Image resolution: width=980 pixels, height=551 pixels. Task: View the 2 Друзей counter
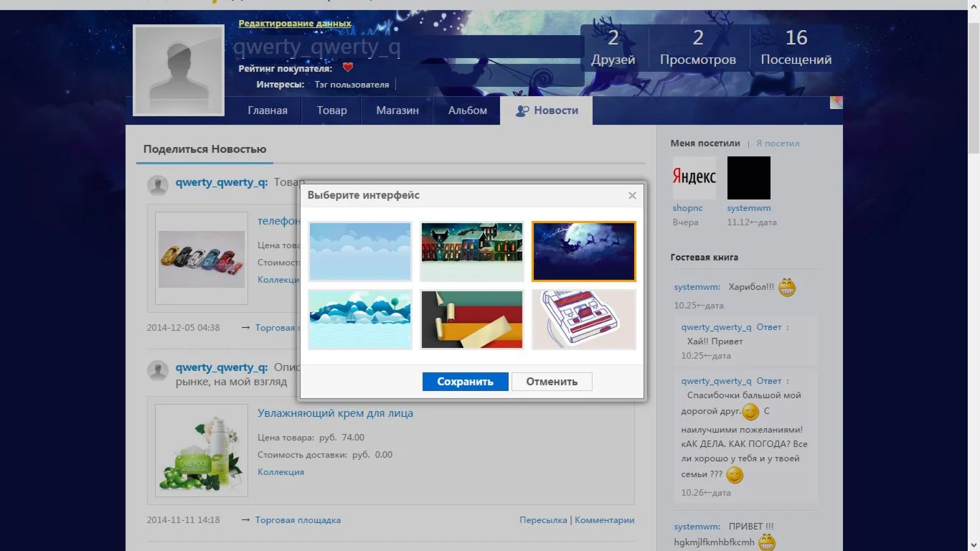click(613, 48)
